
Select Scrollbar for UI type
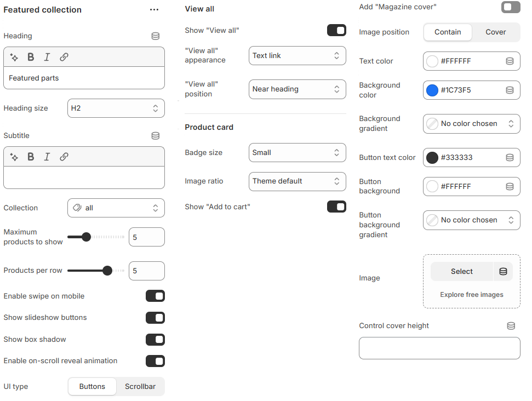click(x=140, y=386)
